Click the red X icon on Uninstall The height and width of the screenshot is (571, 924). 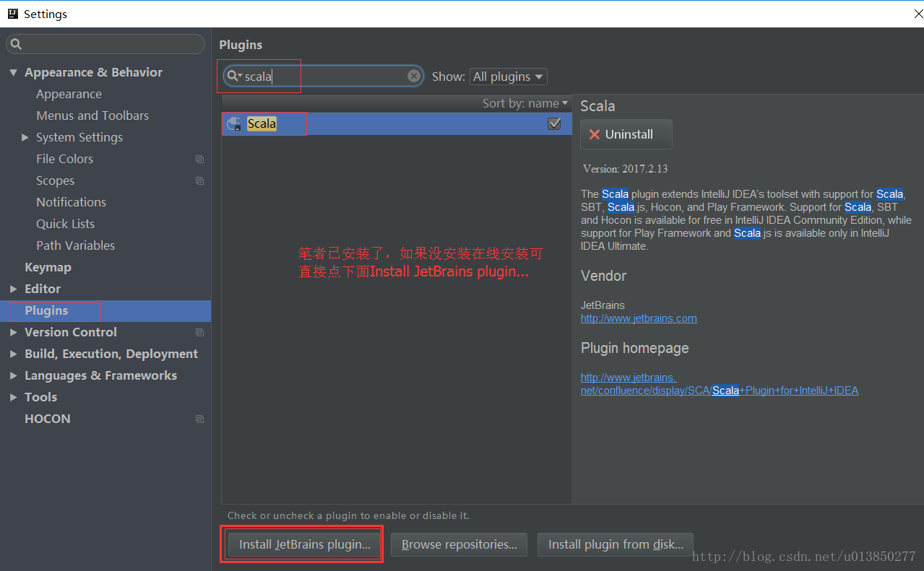click(595, 134)
